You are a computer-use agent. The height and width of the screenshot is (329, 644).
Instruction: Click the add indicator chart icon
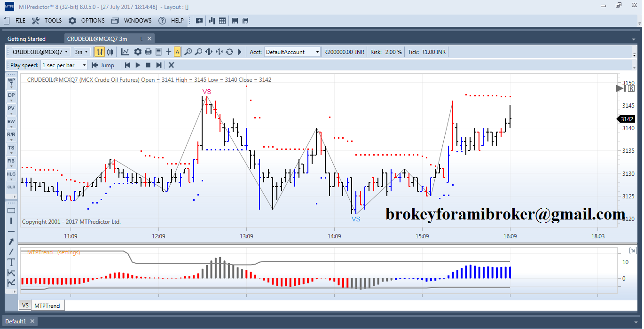(x=126, y=52)
